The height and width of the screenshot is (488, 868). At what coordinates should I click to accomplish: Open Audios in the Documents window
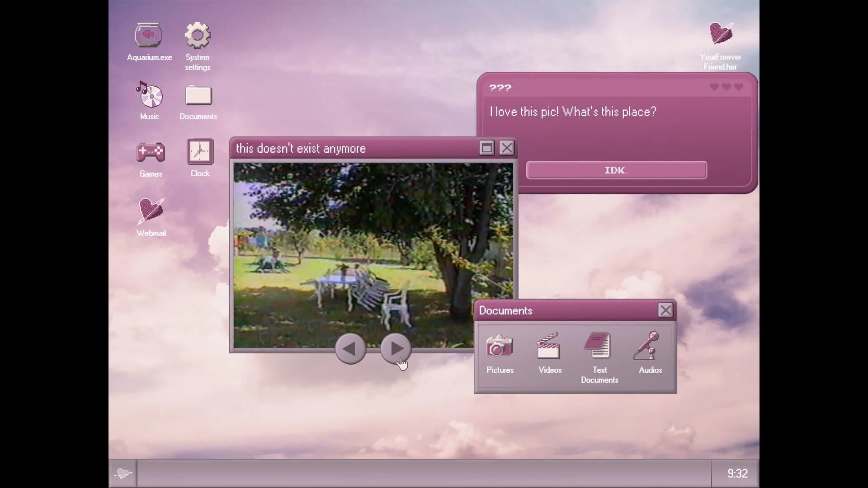click(x=649, y=346)
